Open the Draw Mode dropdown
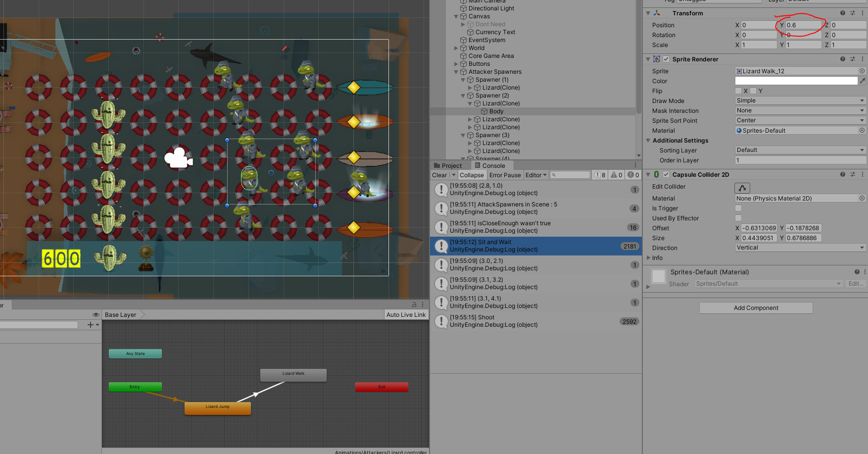 tap(800, 101)
